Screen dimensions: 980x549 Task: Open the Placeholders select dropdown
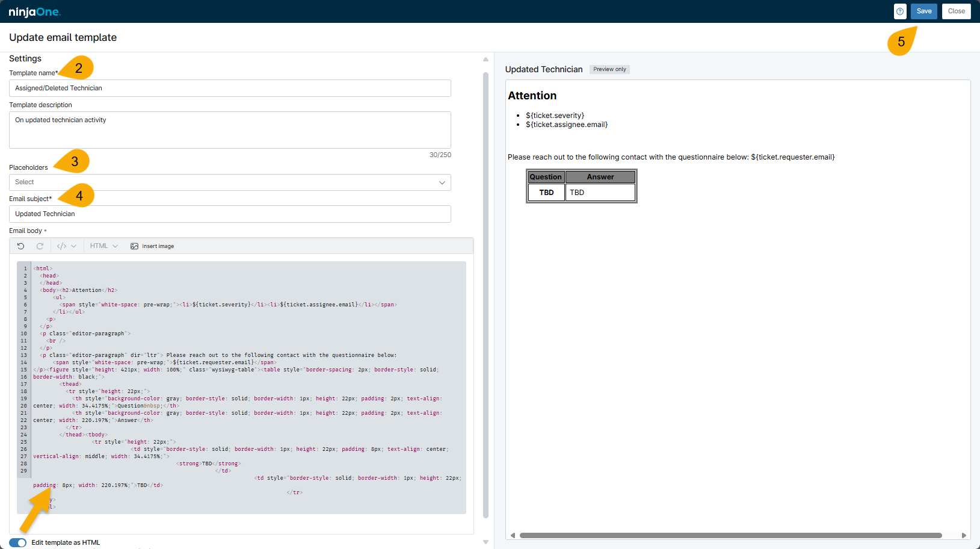tap(230, 182)
